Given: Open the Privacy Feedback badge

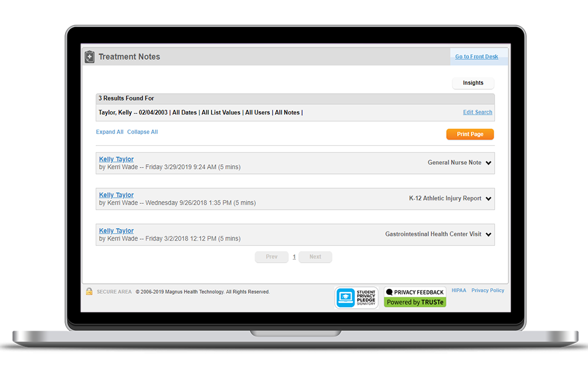Looking at the screenshot, I should pos(414,291).
